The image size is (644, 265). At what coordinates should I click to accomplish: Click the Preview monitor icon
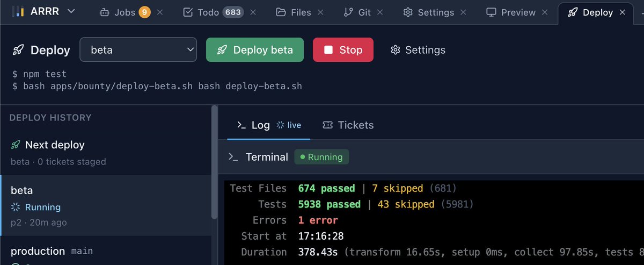[x=491, y=12]
